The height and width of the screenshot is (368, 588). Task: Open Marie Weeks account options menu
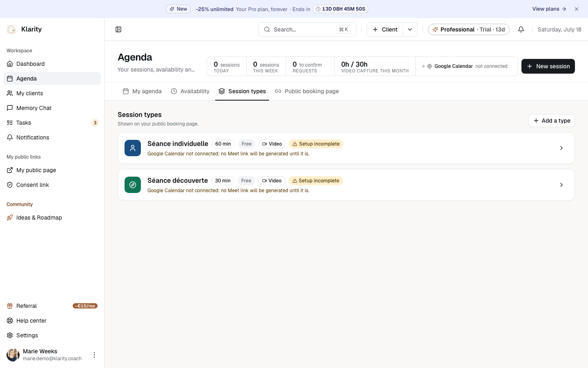94,355
